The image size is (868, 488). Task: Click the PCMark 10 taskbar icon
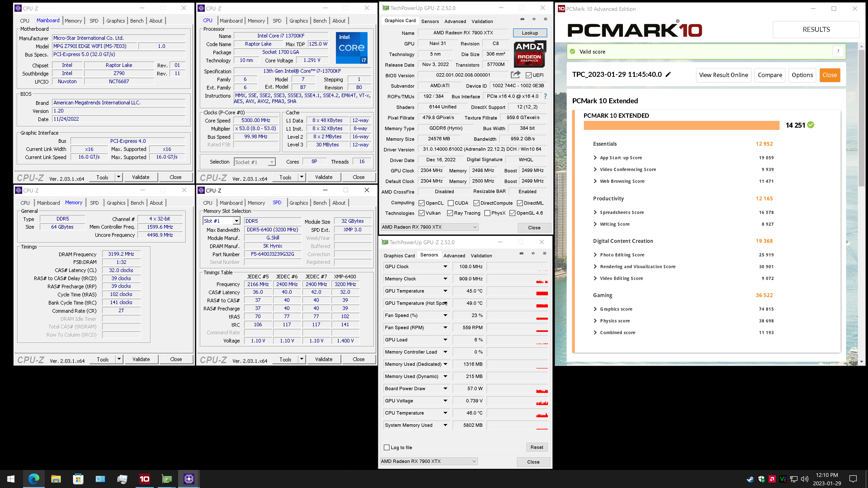(145, 479)
